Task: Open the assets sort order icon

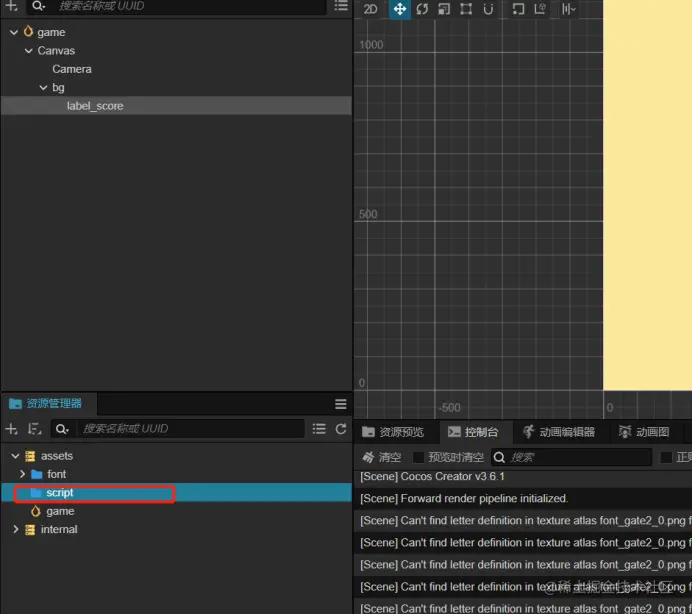Action: click(34, 429)
